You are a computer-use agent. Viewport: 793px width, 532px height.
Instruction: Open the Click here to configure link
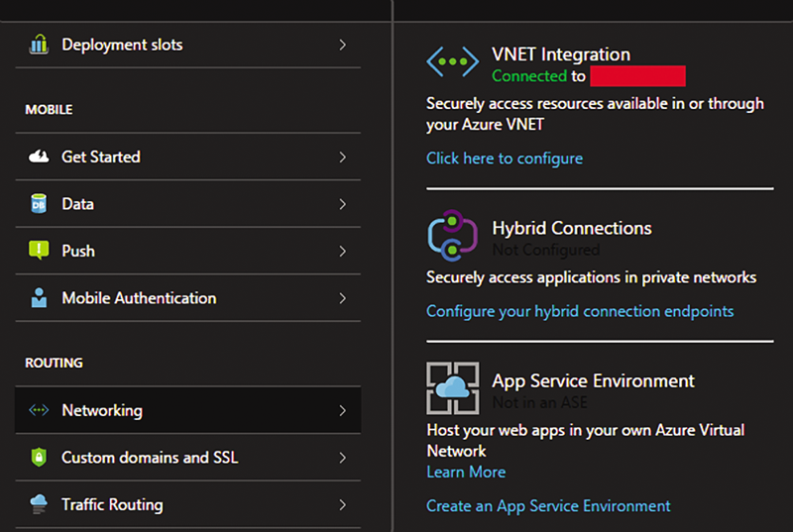[504, 159]
